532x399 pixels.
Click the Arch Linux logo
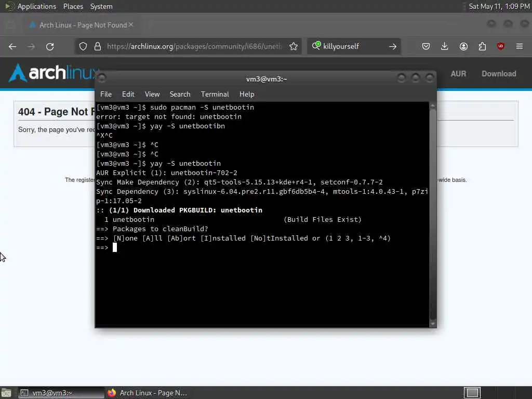tap(52, 73)
